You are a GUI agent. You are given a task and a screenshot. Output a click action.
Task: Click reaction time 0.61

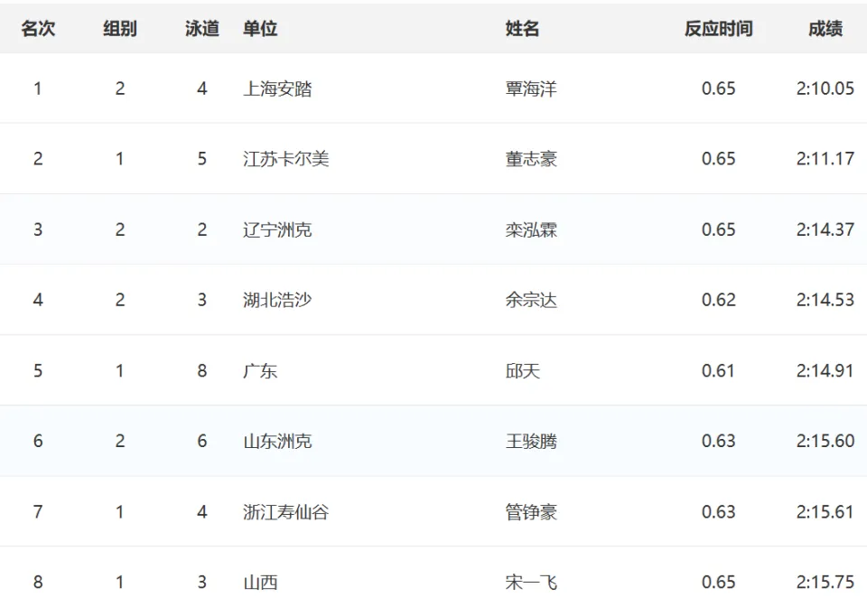[718, 370]
